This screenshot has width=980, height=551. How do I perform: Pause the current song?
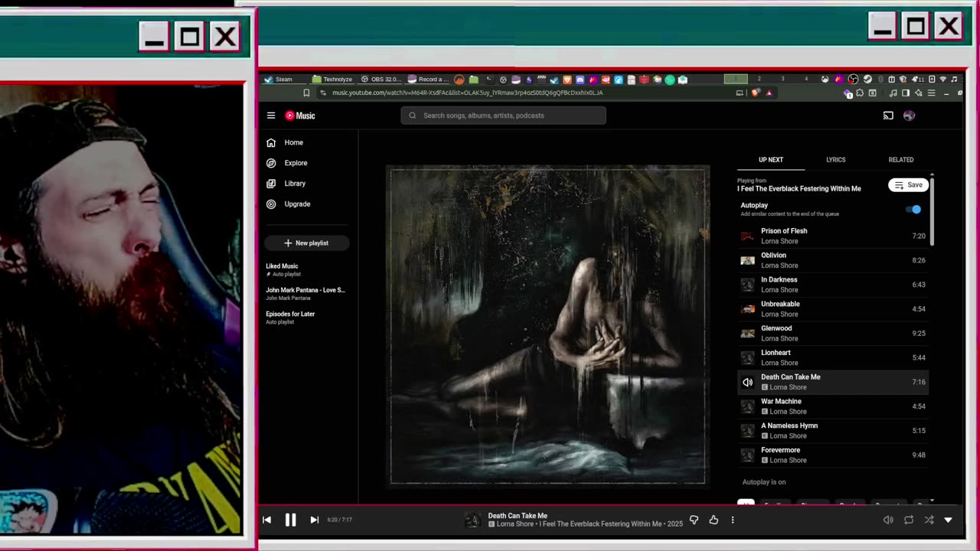(x=290, y=520)
